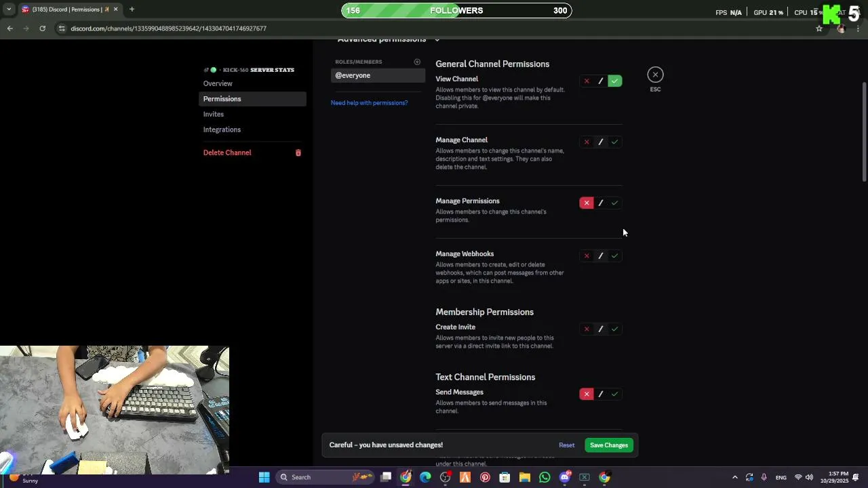Click the Windows taskbar Search box

pos(325,477)
